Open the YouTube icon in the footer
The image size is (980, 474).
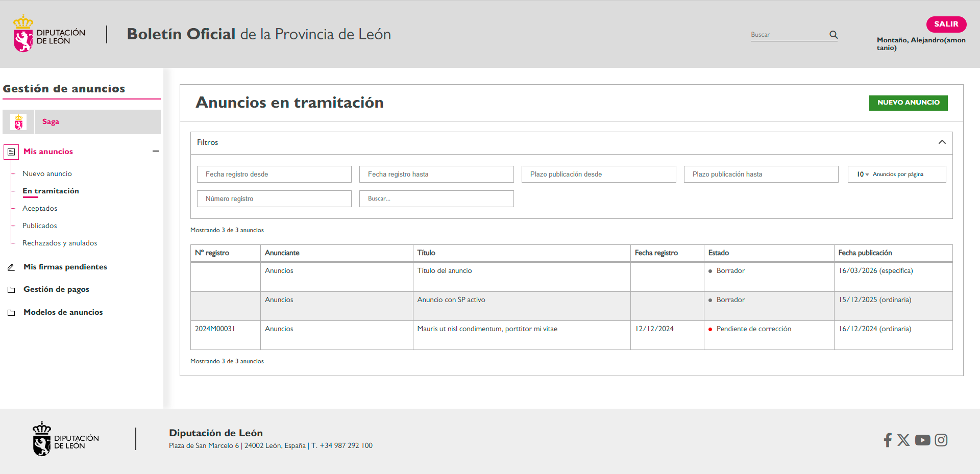click(923, 440)
